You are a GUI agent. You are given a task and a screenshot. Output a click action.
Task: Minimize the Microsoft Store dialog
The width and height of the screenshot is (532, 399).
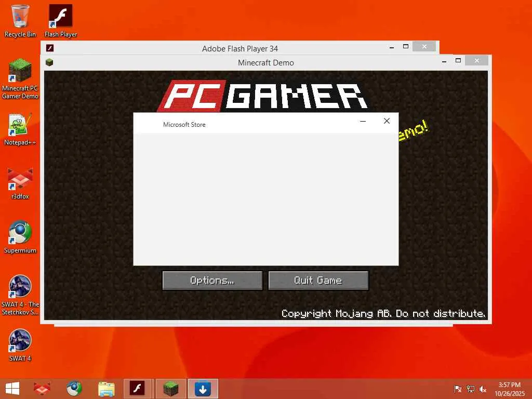tap(363, 121)
